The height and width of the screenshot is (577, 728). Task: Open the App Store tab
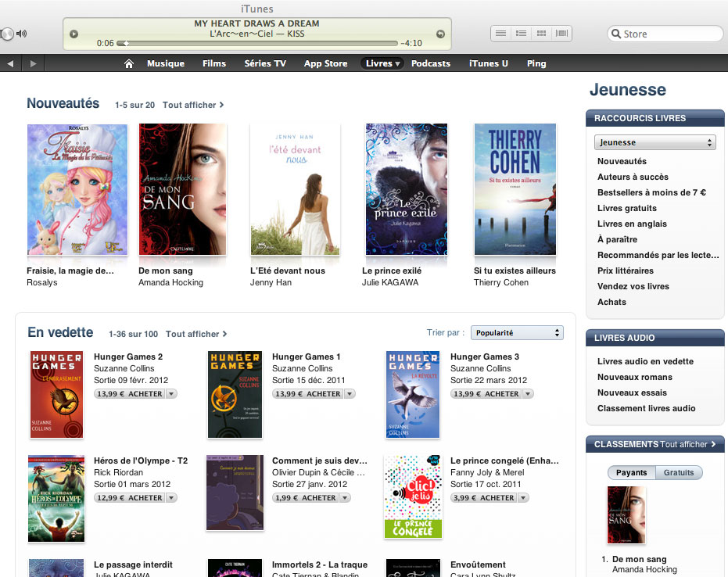coord(325,63)
